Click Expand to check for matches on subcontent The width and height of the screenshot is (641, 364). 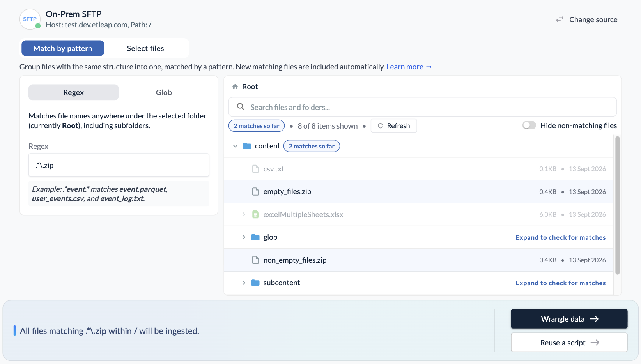point(560,283)
